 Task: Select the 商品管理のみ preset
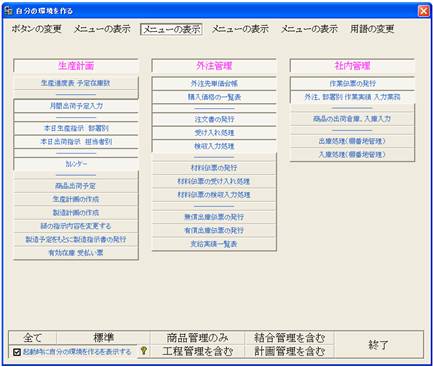pyautogui.click(x=197, y=338)
